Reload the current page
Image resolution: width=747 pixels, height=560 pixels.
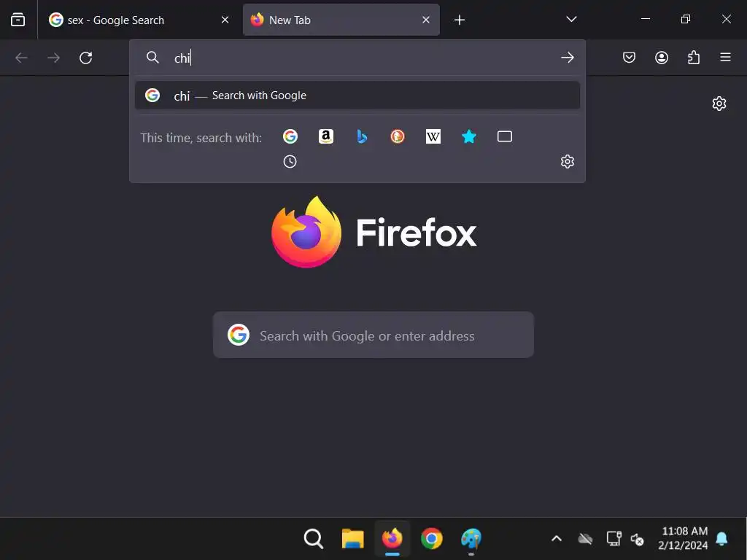coord(86,58)
